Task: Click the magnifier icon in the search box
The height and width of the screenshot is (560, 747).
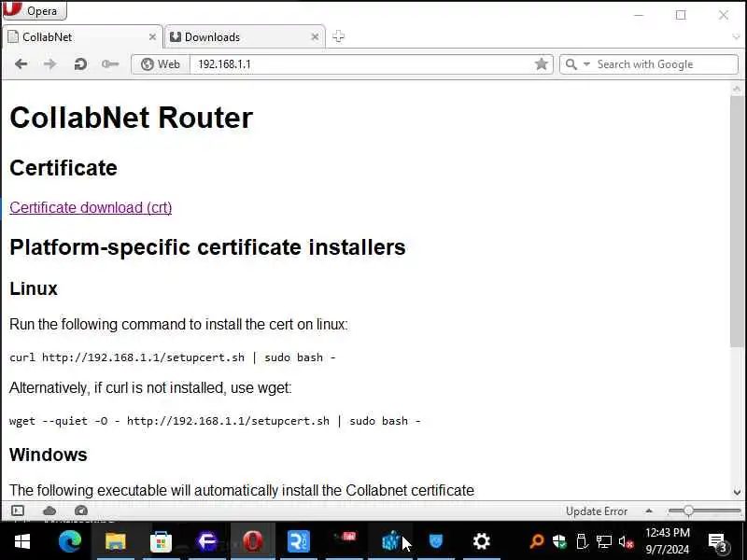Action: coord(571,63)
